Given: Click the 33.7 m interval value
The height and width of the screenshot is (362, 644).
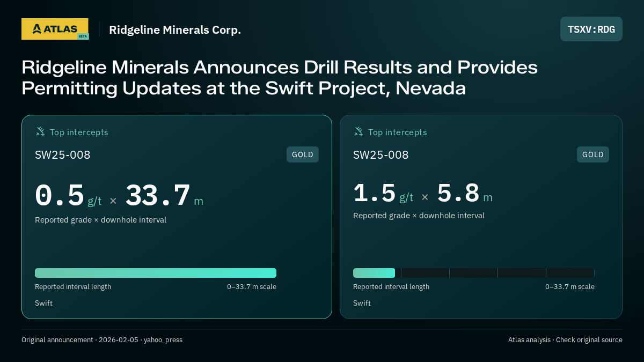Looking at the screenshot, I should (164, 196).
